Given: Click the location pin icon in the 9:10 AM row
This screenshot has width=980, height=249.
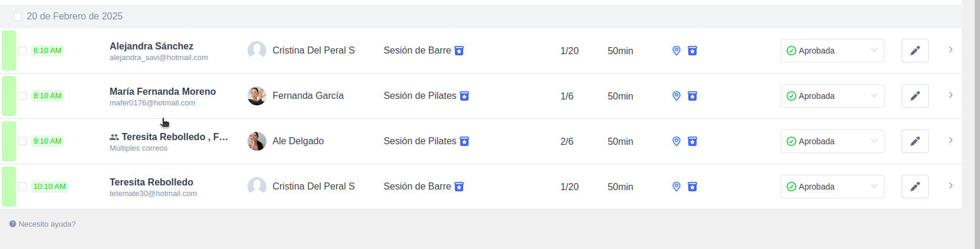Looking at the screenshot, I should point(677,141).
